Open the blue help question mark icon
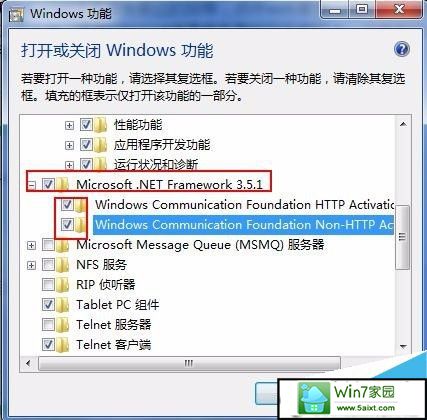 pyautogui.click(x=402, y=49)
